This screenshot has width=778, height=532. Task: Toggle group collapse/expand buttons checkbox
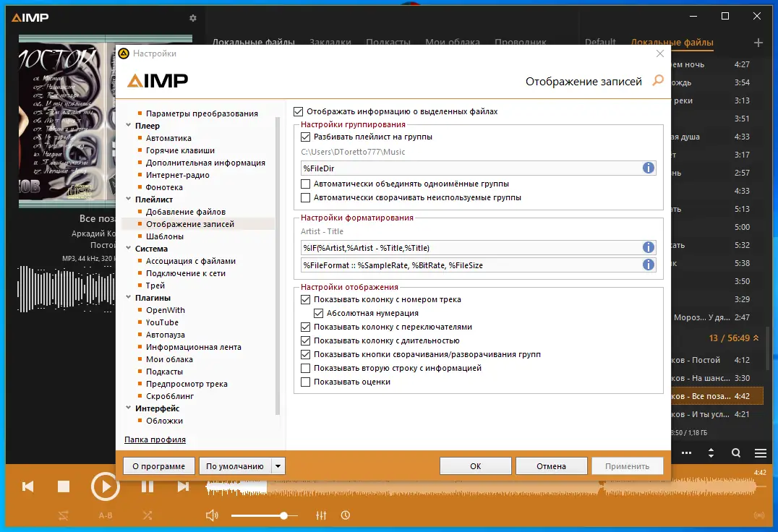(306, 354)
